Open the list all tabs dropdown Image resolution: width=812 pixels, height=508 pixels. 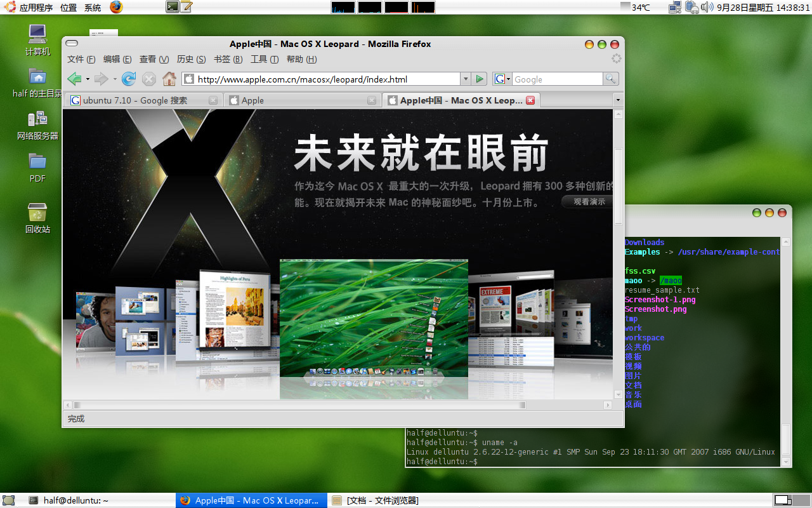point(618,100)
